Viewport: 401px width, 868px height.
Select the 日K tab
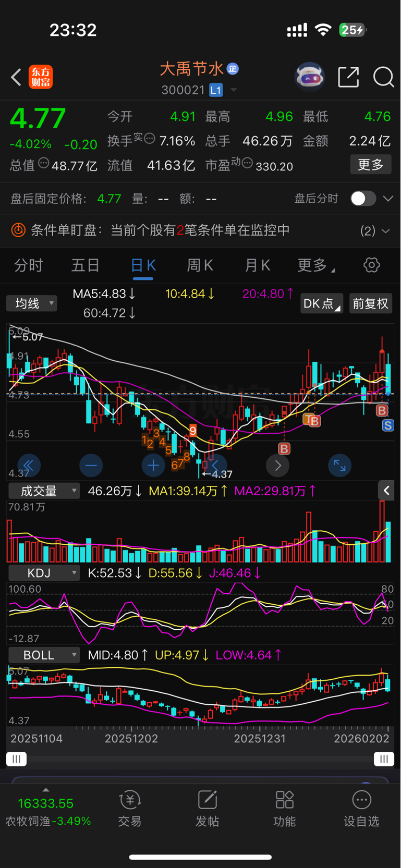143,265
